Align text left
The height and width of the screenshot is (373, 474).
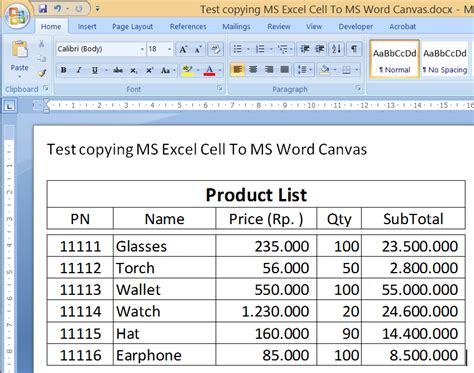click(x=237, y=70)
